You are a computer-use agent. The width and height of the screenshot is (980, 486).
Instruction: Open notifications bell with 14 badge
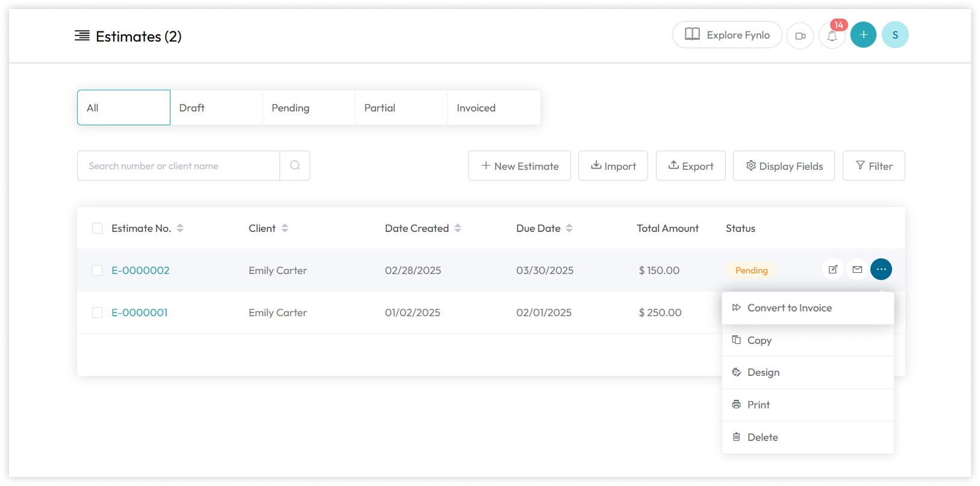[832, 36]
